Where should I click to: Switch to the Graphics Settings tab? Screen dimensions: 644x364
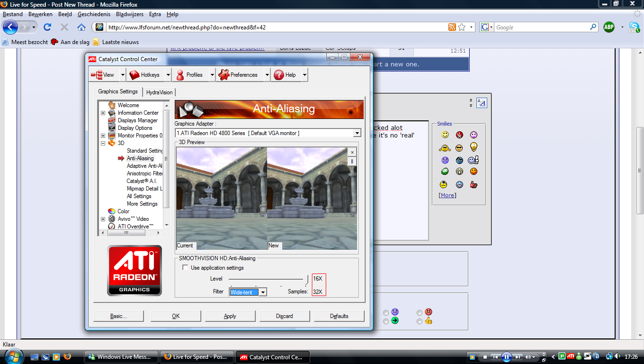[118, 91]
